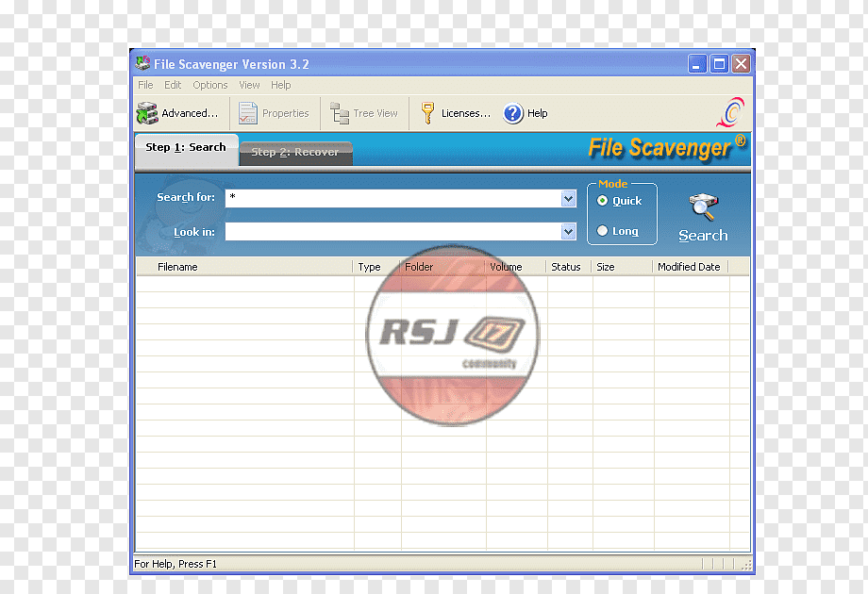Click the swirl logo at toolbar right
The width and height of the screenshot is (868, 594).
click(x=730, y=113)
